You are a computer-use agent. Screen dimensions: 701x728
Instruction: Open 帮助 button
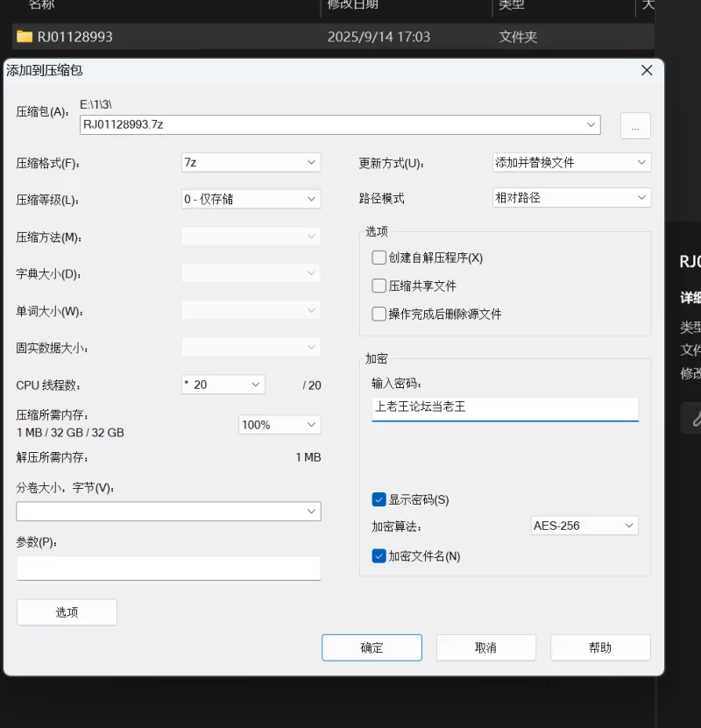tap(600, 647)
